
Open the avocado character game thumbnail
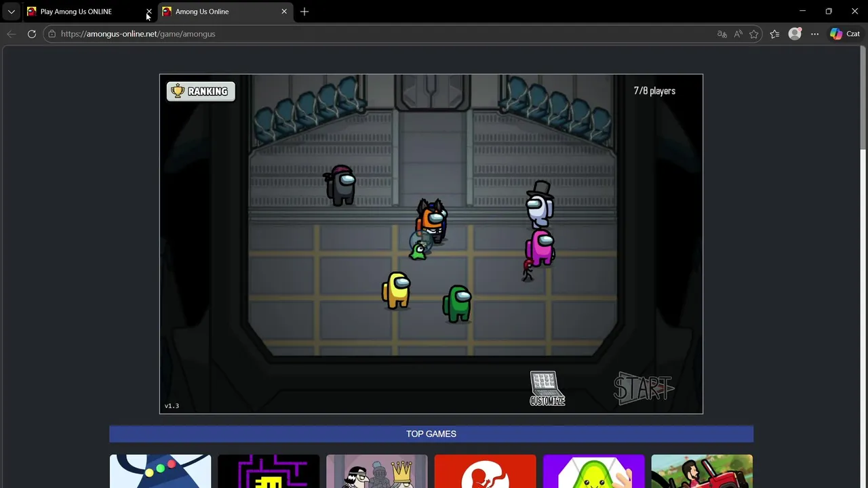pos(593,471)
